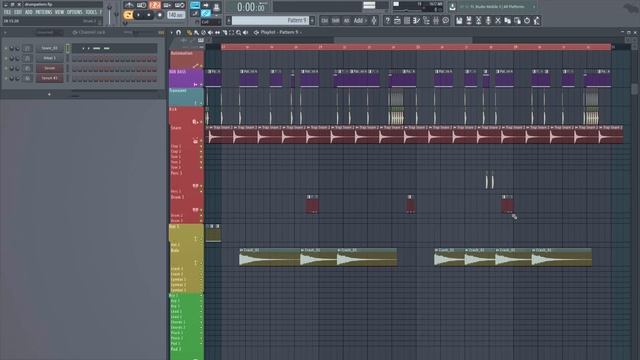
Task: Toggle the metronome icon in transport panel
Action: pyautogui.click(x=129, y=5)
